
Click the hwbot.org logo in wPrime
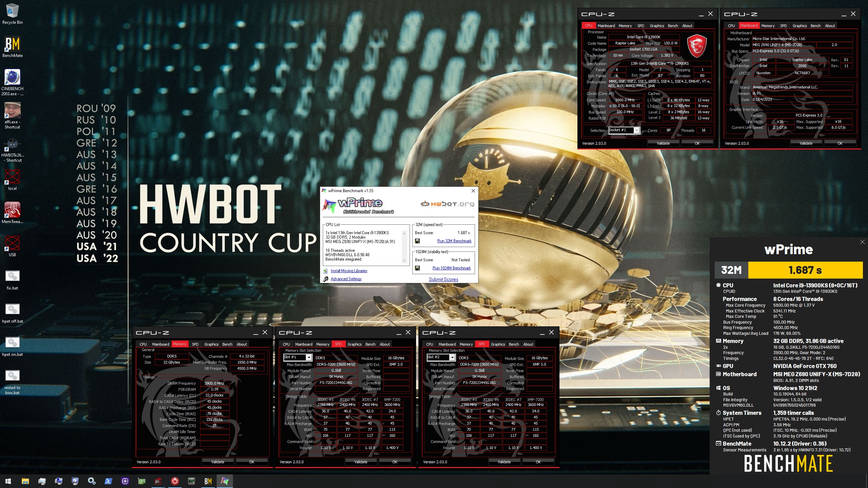click(447, 204)
